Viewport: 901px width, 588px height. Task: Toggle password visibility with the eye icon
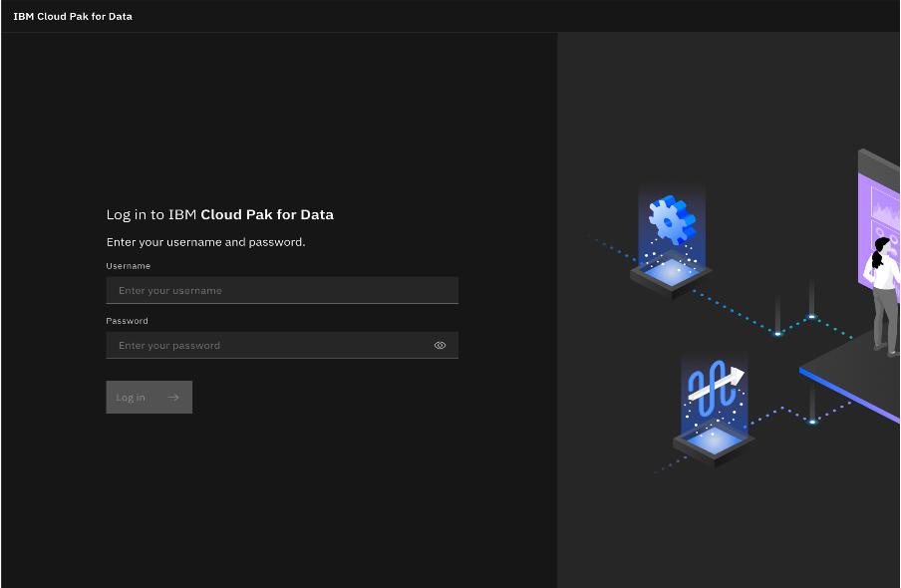pyautogui.click(x=440, y=345)
